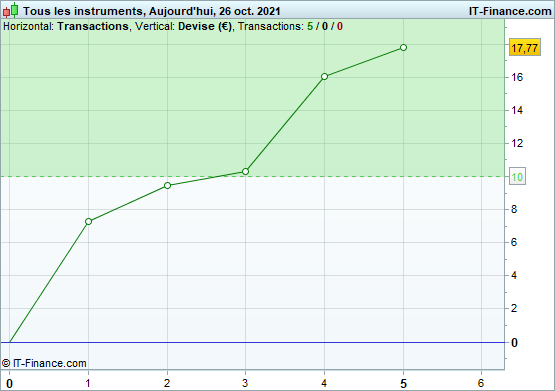
Task: Click the green 5 winning transactions count
Action: [310, 27]
